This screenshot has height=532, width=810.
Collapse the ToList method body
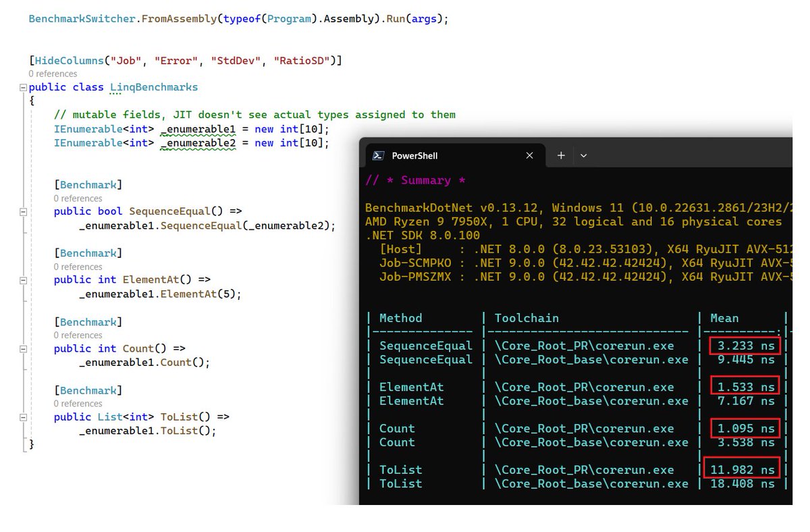tap(22, 417)
